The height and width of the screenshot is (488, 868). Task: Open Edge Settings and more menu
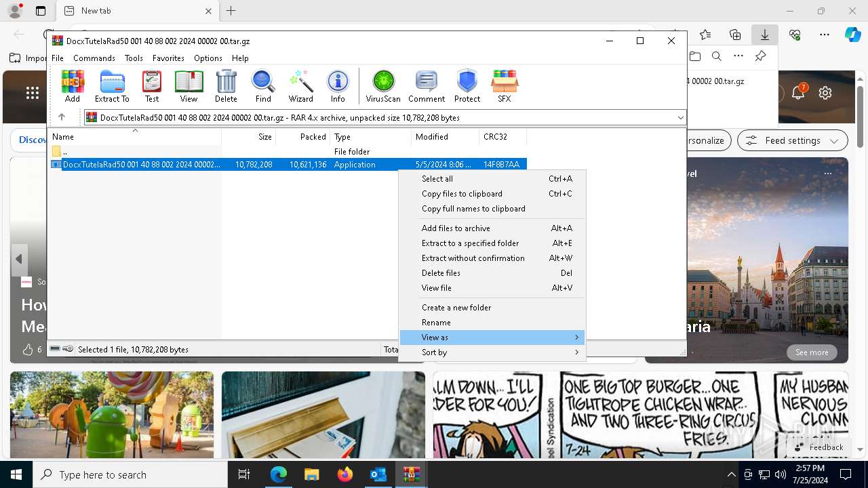(x=825, y=35)
